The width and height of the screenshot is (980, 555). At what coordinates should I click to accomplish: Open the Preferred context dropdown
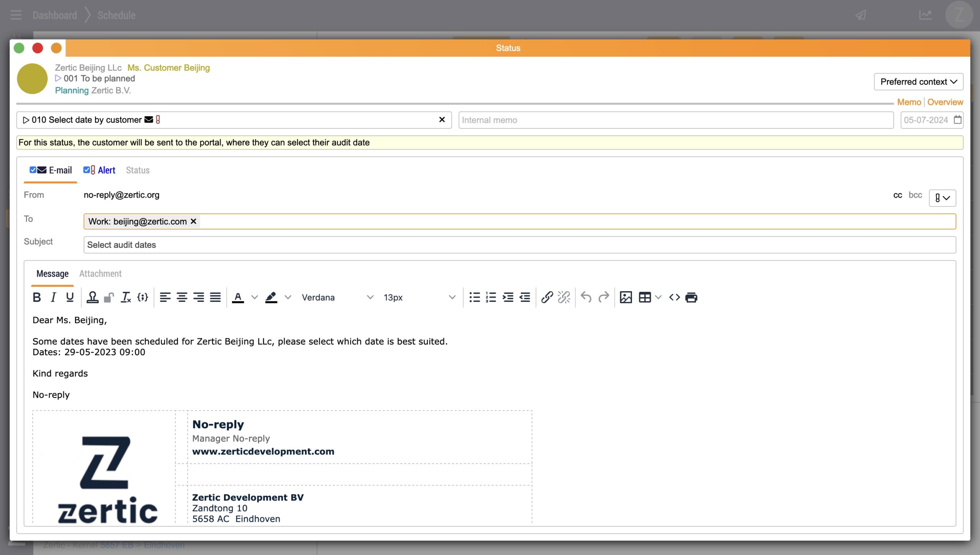point(918,82)
